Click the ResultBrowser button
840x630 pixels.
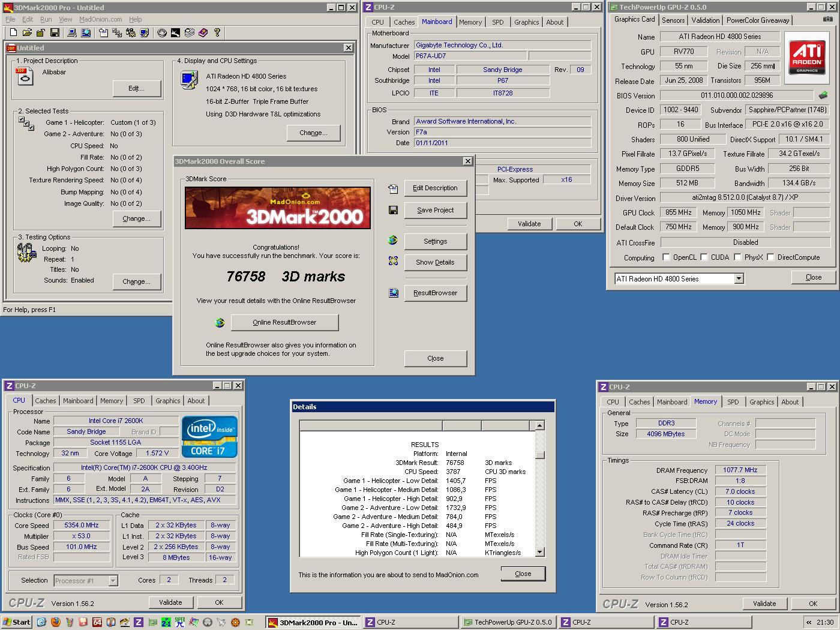pyautogui.click(x=435, y=293)
